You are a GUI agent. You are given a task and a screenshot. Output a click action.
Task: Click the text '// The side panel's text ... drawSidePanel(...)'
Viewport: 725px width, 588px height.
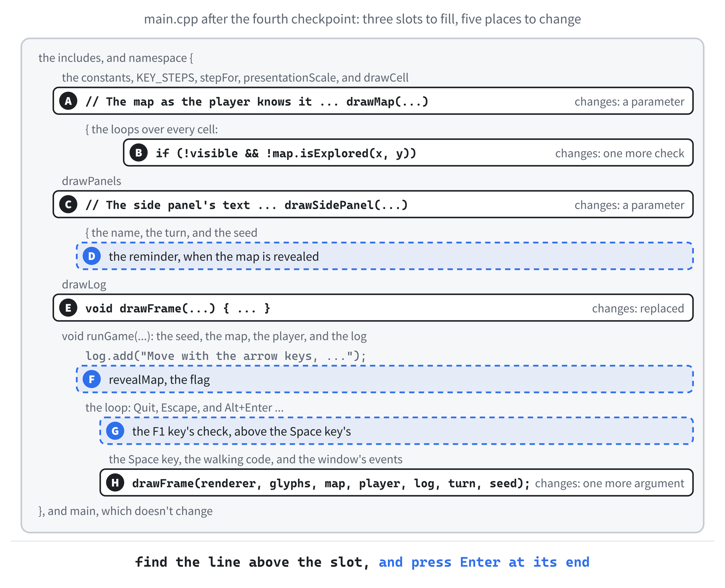click(x=246, y=205)
